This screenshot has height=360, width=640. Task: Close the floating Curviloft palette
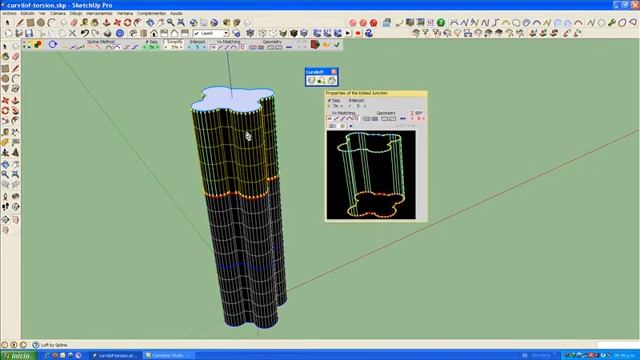tap(333, 72)
